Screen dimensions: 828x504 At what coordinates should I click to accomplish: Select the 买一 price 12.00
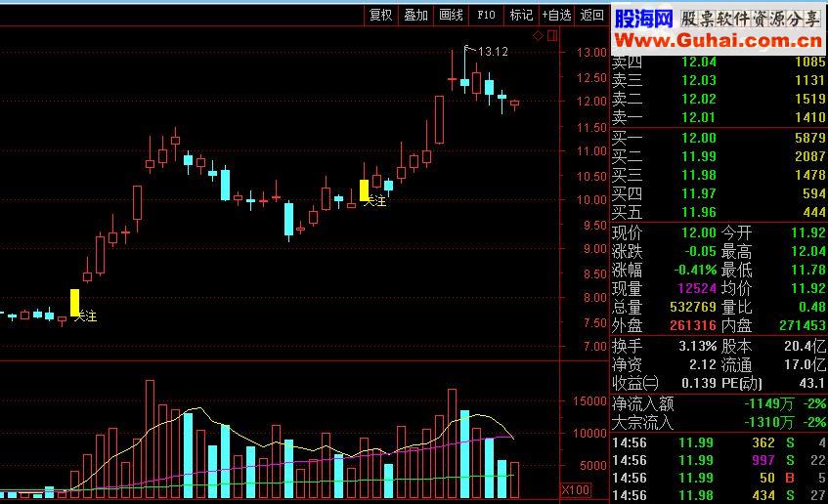point(699,139)
